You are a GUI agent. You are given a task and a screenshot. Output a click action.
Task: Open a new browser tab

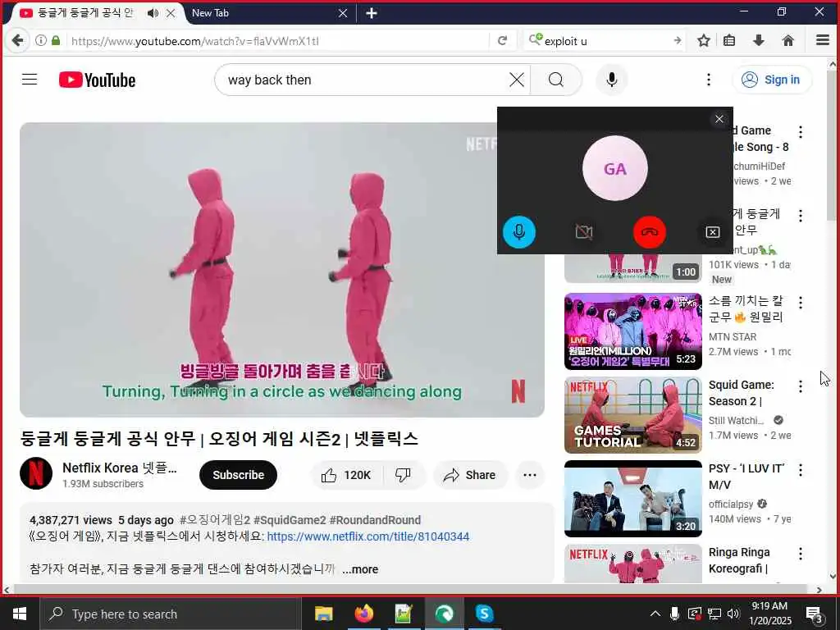click(372, 13)
